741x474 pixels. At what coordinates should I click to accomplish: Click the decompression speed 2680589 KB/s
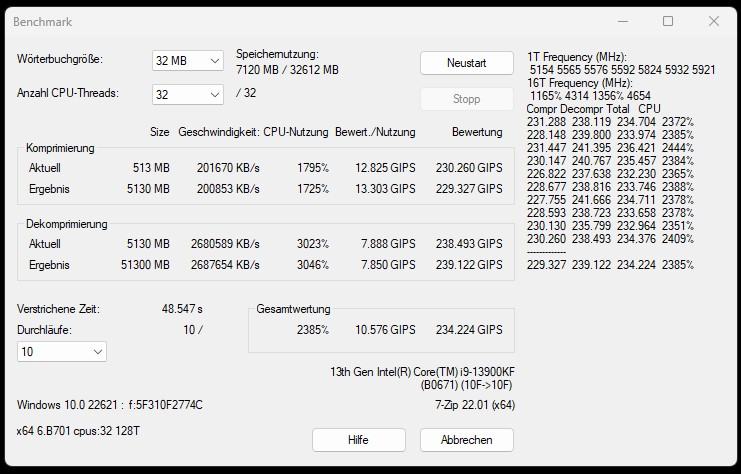225,244
